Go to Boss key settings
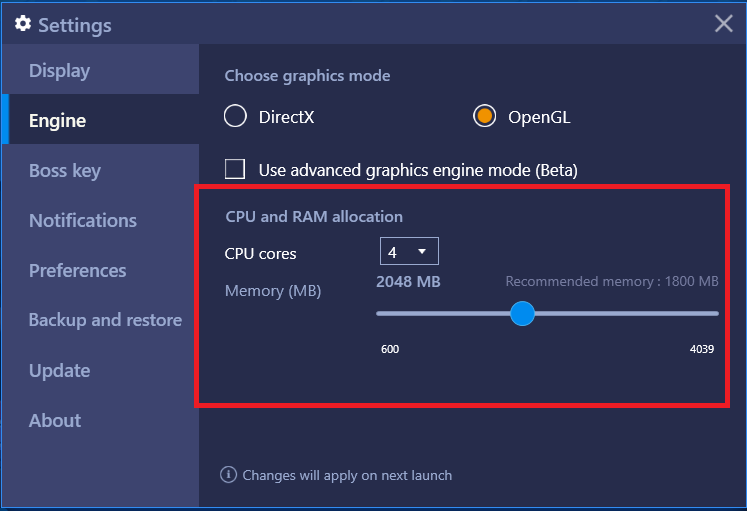The height and width of the screenshot is (511, 747). click(101, 170)
